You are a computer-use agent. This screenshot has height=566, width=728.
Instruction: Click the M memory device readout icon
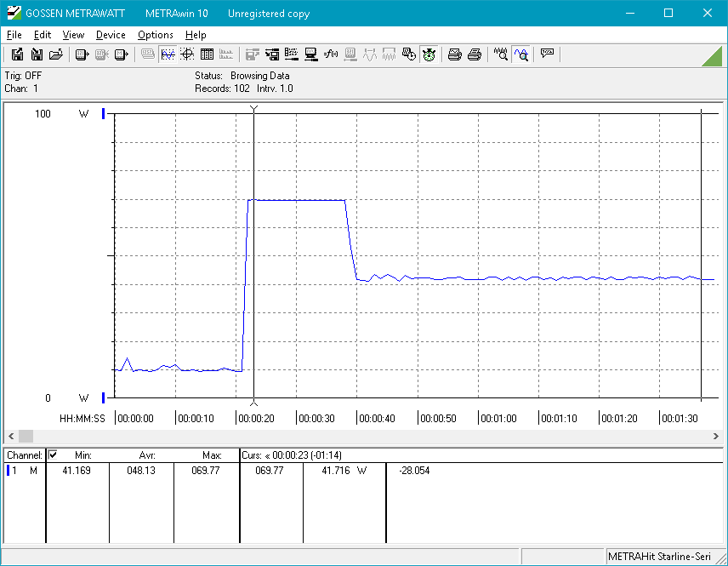pos(121,54)
